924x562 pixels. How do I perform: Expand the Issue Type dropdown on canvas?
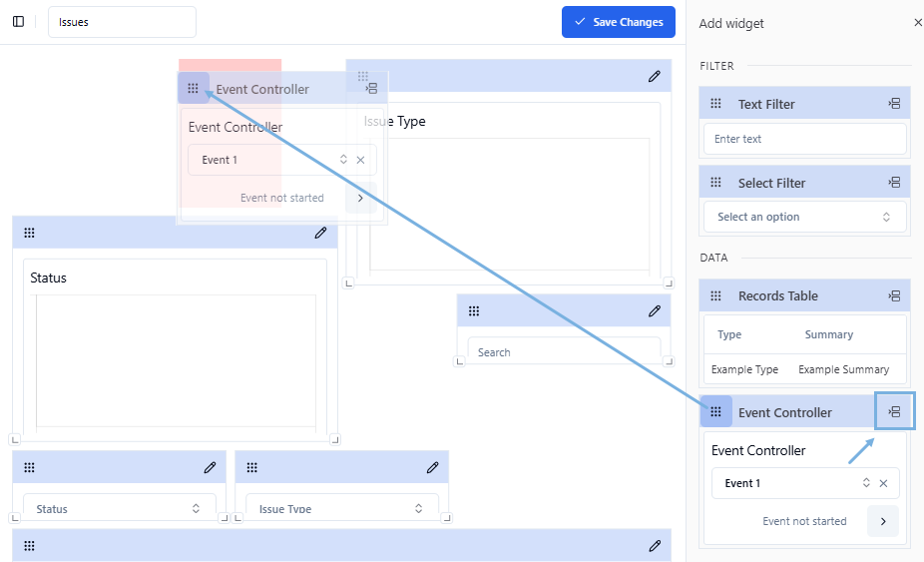click(341, 508)
